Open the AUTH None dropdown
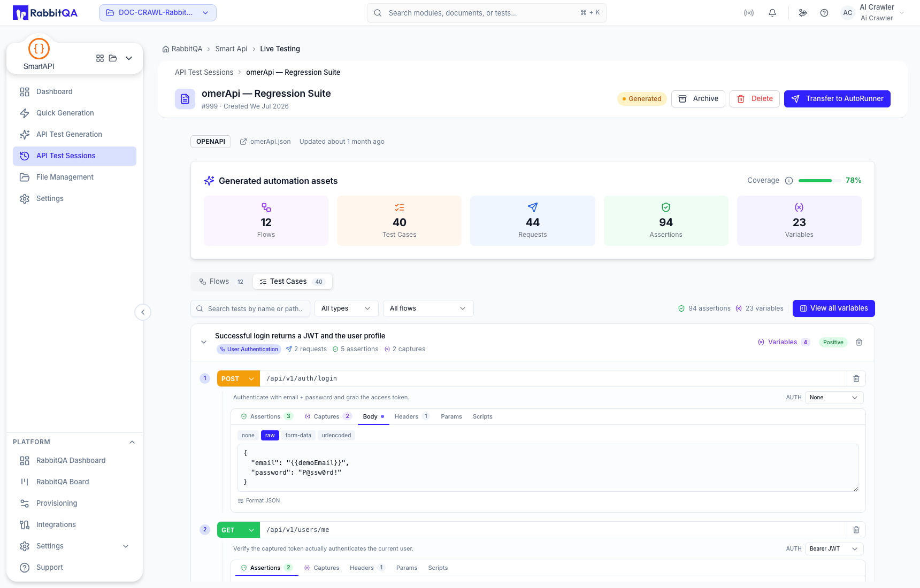 click(834, 398)
